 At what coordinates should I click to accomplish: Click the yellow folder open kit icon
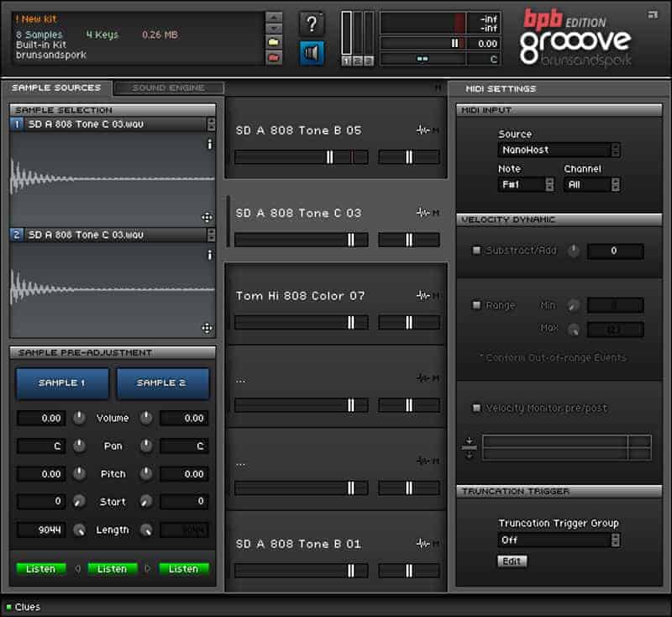click(x=274, y=41)
